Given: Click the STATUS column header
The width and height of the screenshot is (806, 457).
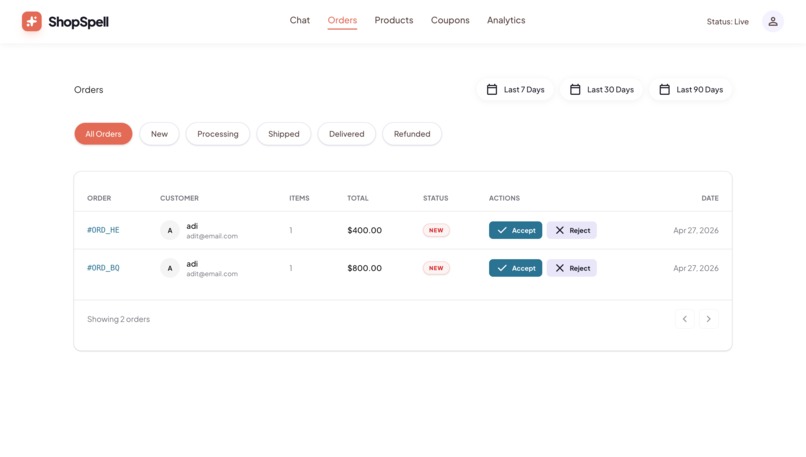Looking at the screenshot, I should pyautogui.click(x=436, y=198).
